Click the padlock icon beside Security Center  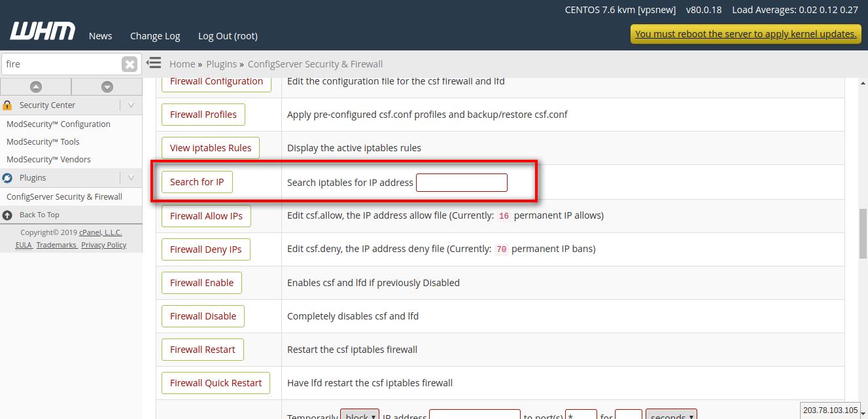(x=8, y=105)
